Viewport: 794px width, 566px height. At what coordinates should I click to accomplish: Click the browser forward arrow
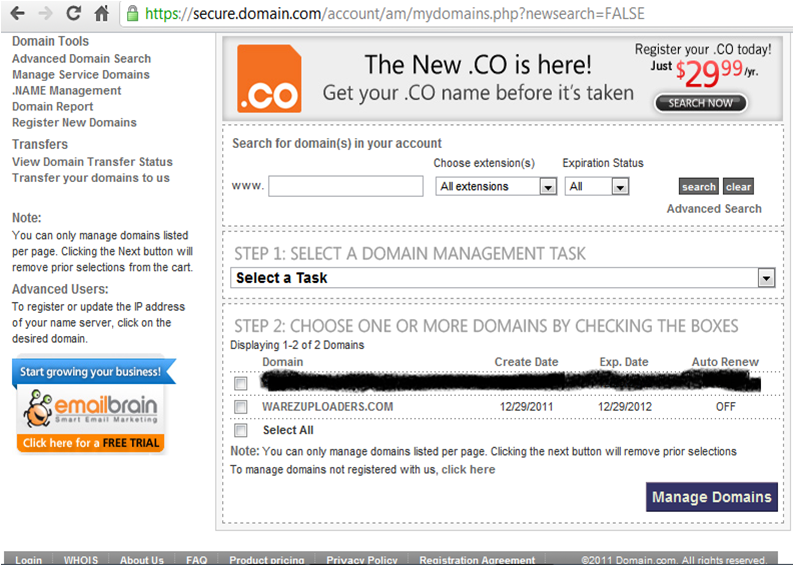46,13
